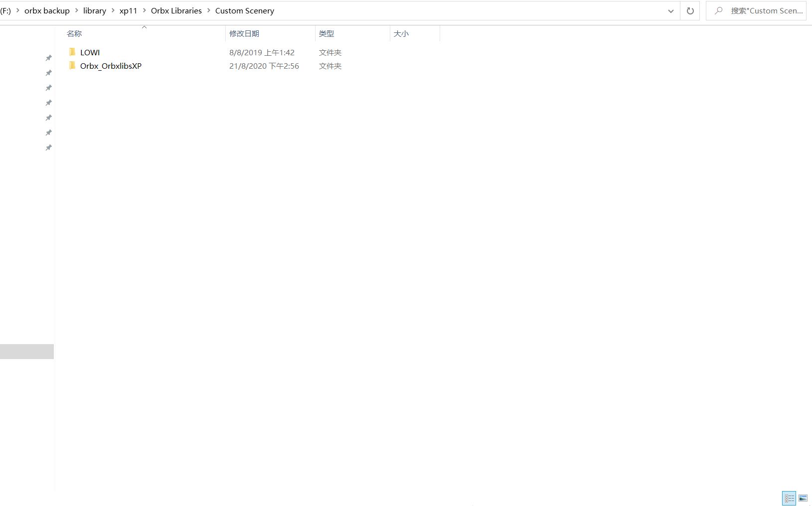Image resolution: width=812 pixels, height=506 pixels.
Task: Select Orbx_OrbxlibsXP folder name
Action: (111, 66)
